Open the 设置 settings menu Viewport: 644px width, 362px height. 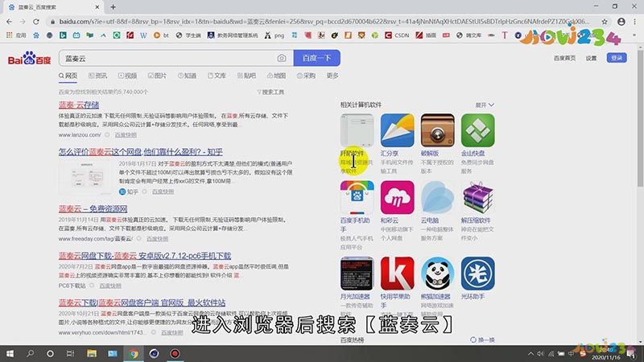(x=591, y=58)
